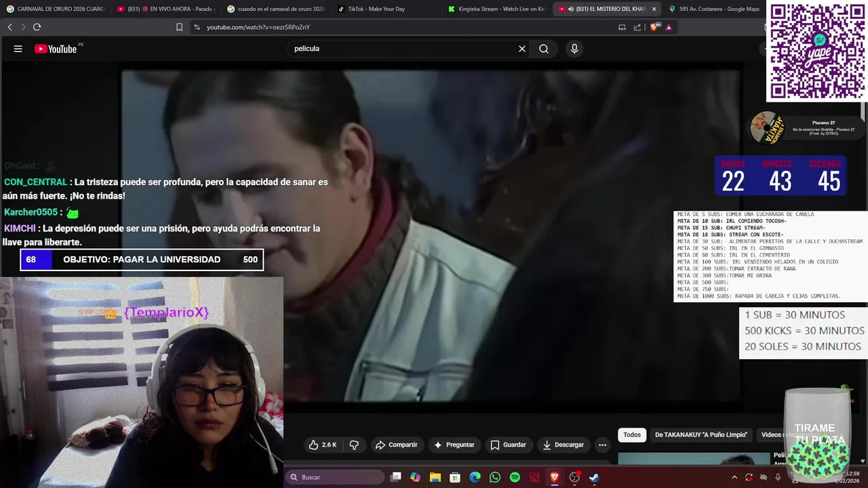Open picture-in-picture from the address bar

(x=622, y=27)
